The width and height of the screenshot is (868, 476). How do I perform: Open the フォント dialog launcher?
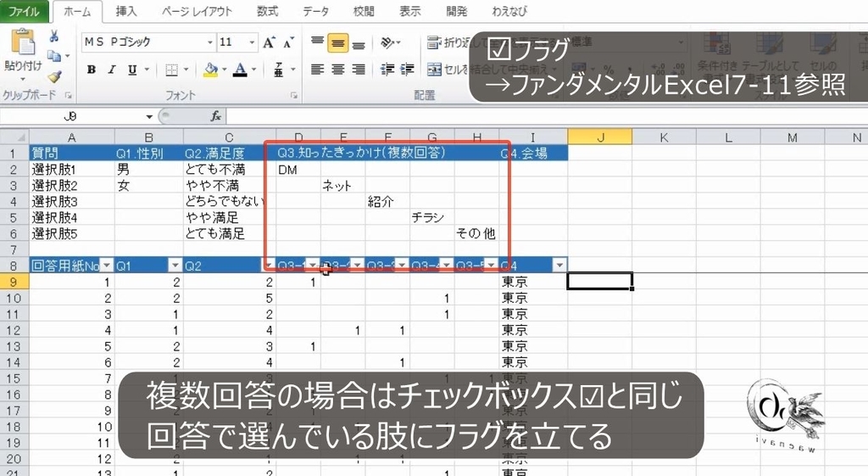294,95
